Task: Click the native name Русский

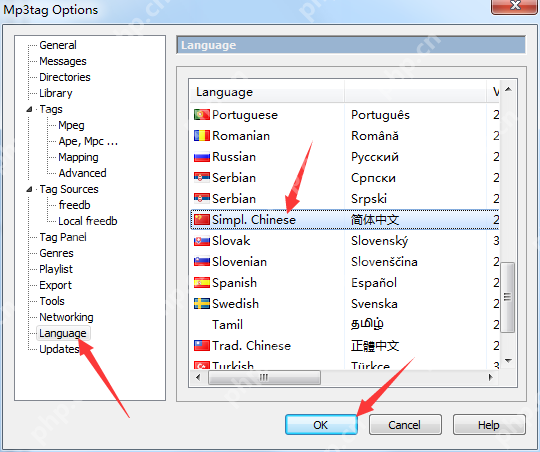Action: click(x=375, y=157)
